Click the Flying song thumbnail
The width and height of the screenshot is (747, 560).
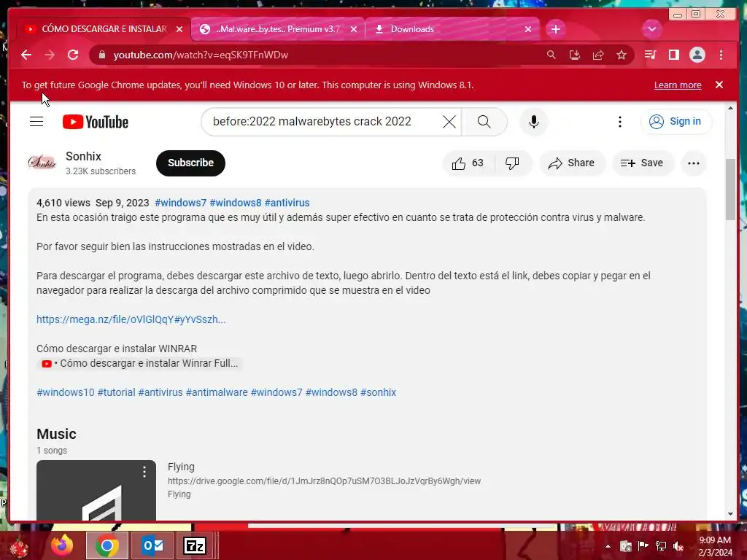(96, 491)
